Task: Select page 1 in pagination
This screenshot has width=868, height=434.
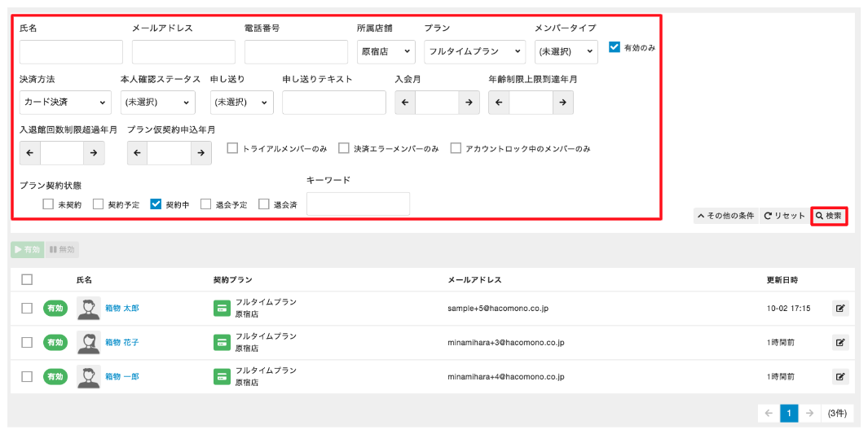Action: [x=788, y=413]
